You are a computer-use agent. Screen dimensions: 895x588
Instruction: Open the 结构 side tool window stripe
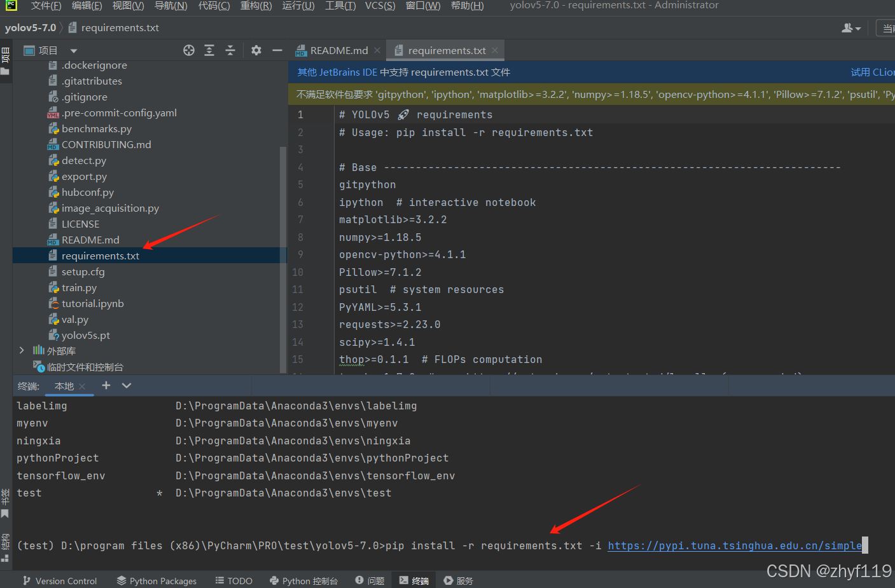[5, 547]
